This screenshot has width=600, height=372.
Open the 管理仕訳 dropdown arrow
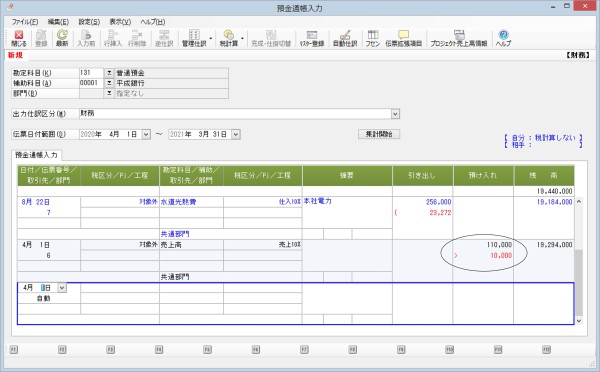coord(211,39)
